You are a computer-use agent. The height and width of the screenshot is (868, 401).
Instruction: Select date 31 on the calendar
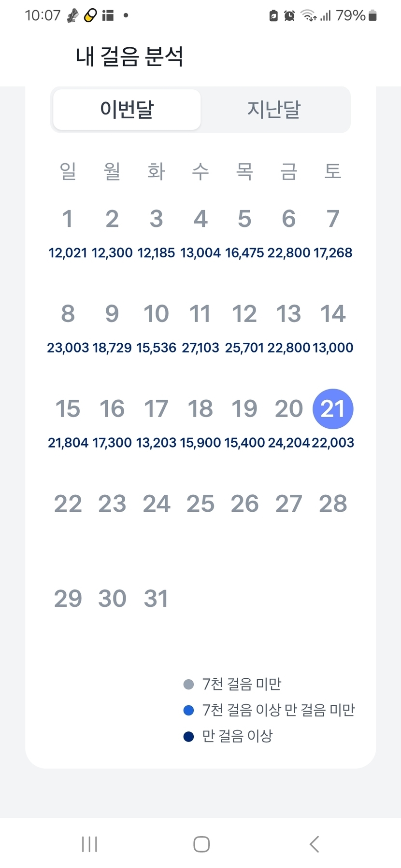tap(156, 599)
